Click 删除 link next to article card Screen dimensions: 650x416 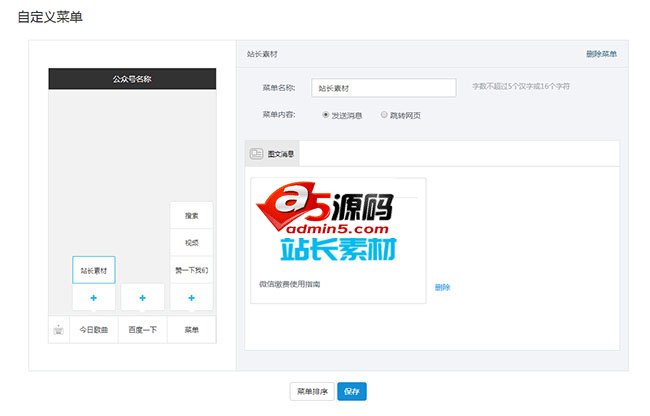442,287
